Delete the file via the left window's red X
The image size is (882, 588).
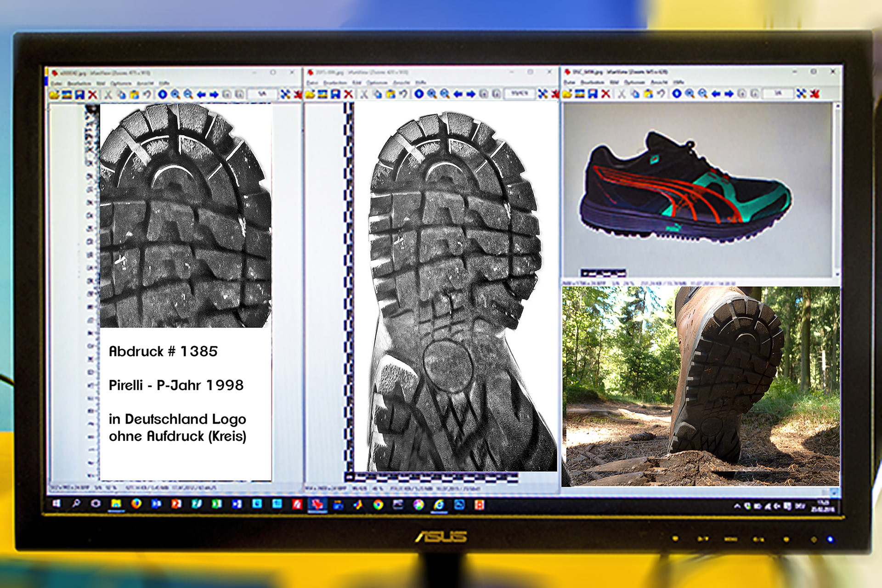tap(93, 95)
